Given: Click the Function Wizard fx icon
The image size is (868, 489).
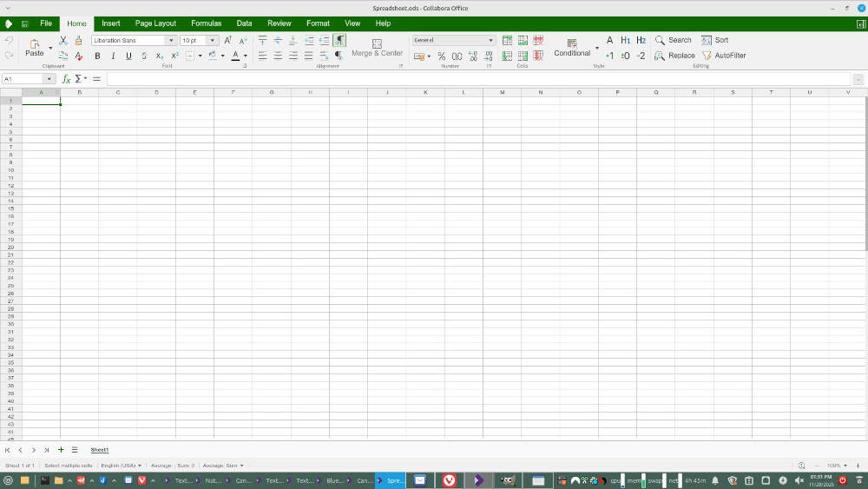Looking at the screenshot, I should coord(66,79).
